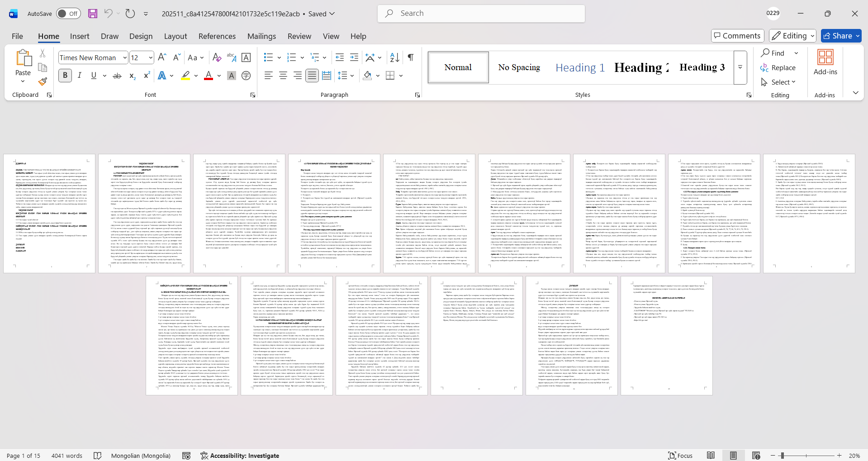Screen dimensions: 868x461
Task: Expand the font size dropdown
Action: [151, 57]
